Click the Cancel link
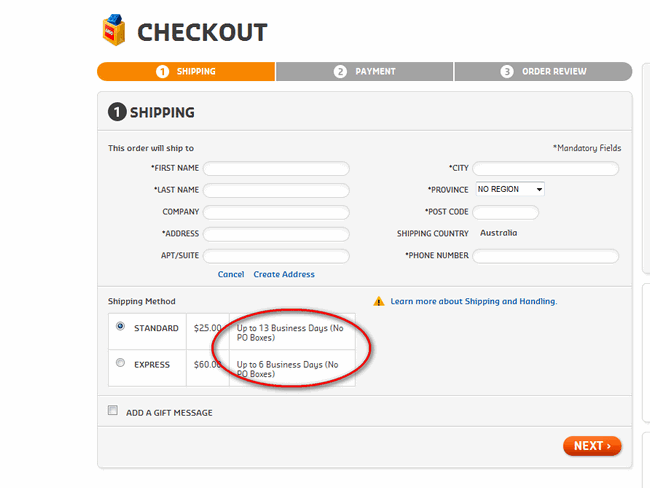650x488 pixels. (x=231, y=274)
